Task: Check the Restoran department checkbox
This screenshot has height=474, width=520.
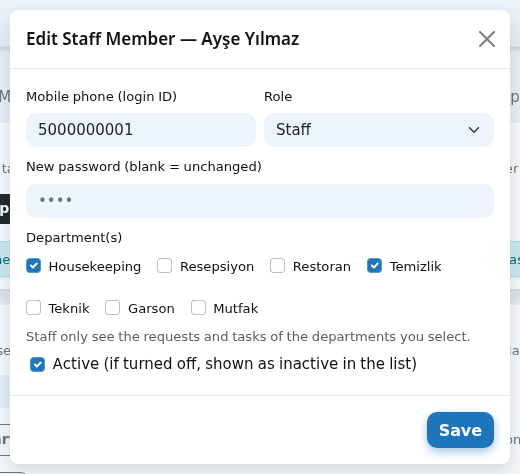Action: 277,266
